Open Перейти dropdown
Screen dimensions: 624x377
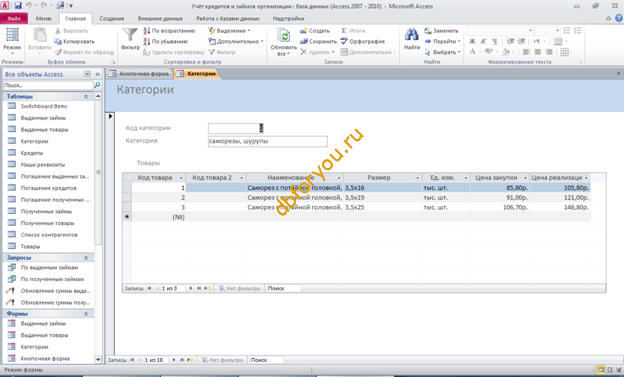click(443, 41)
